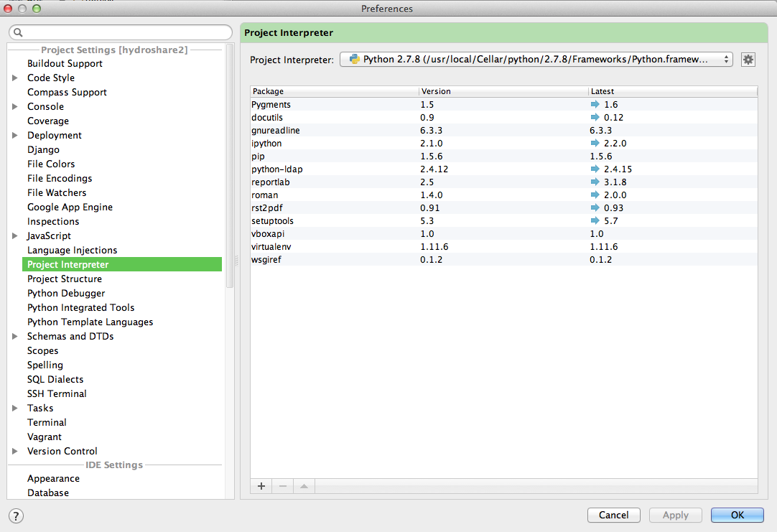
Task: Open Python Template Languages settings
Action: pyautogui.click(x=90, y=322)
